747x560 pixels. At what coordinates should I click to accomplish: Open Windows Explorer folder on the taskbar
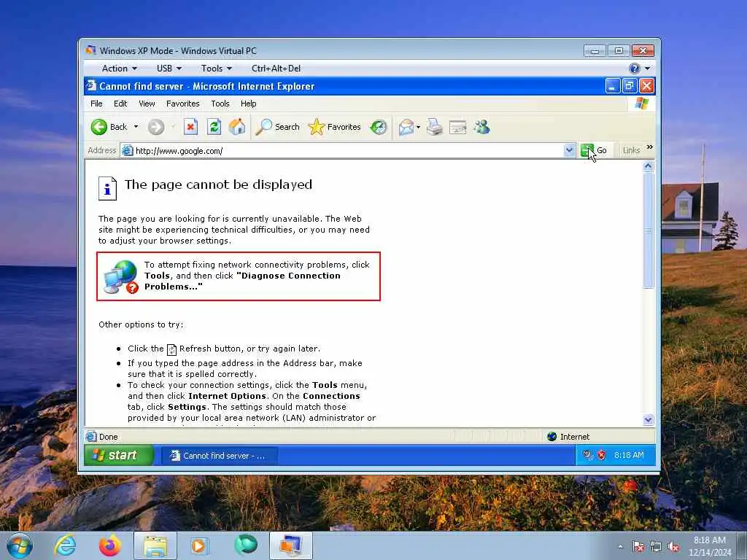tap(155, 545)
